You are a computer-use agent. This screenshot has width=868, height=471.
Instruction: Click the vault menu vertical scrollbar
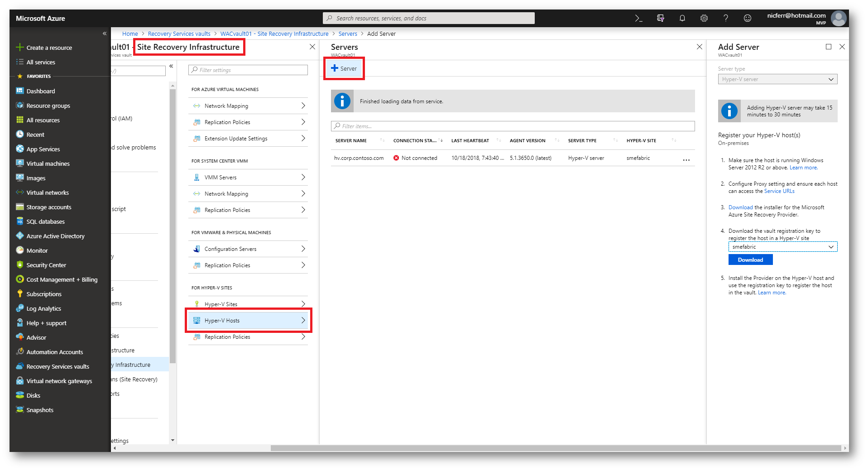(x=173, y=226)
